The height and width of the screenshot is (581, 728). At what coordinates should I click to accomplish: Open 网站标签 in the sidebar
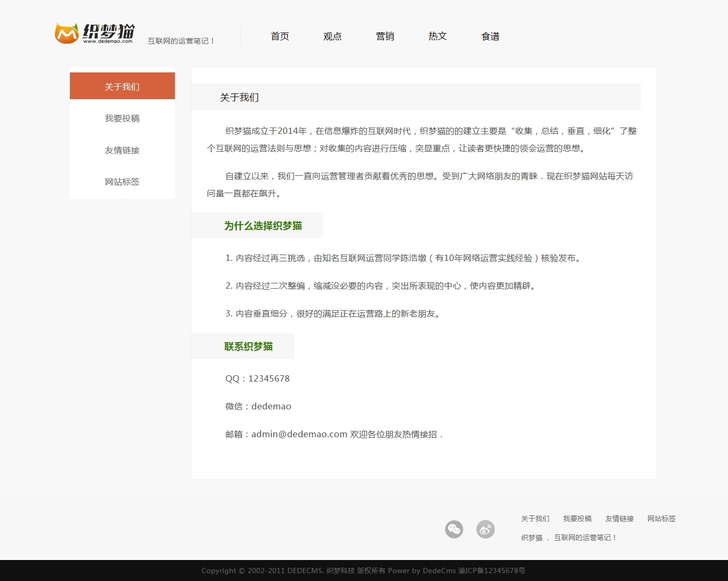(122, 182)
